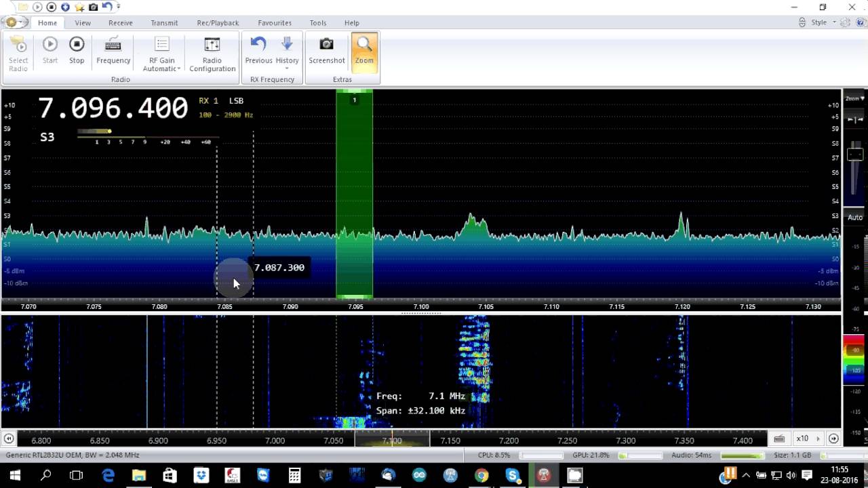The height and width of the screenshot is (488, 868).
Task: Click the LSB mode label
Action: click(236, 101)
